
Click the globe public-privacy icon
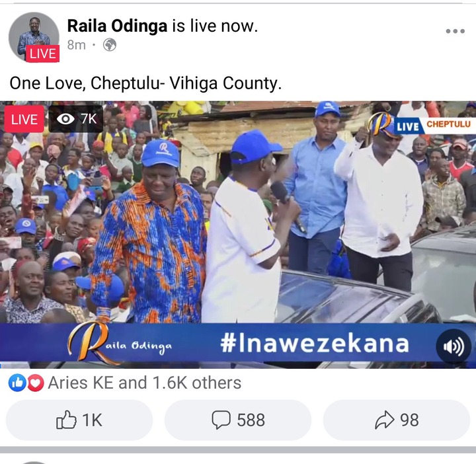(x=110, y=45)
